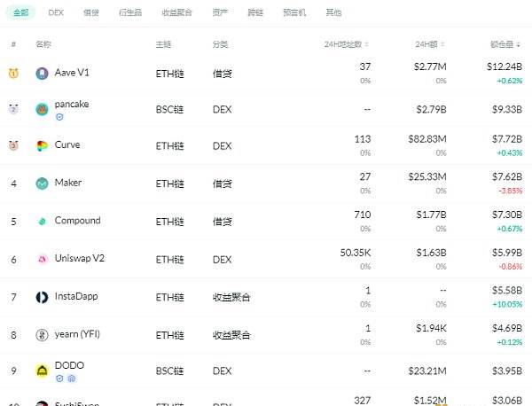
Task: Open the Compound project name
Action: (78, 221)
